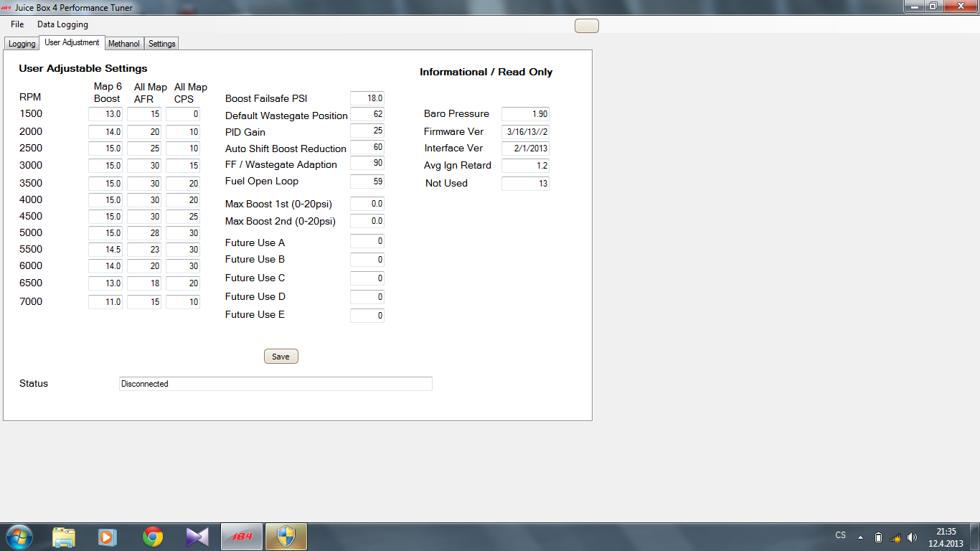The height and width of the screenshot is (551, 980).
Task: Click the Fuel Open Loop field
Action: [x=367, y=181]
